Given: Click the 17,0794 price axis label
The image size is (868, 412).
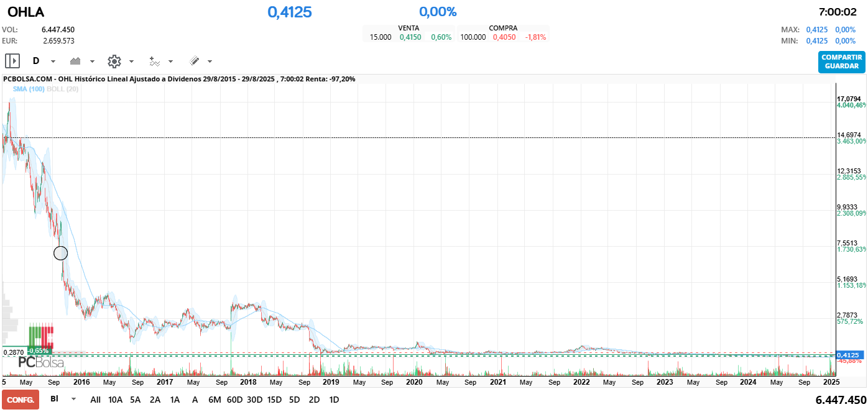Looking at the screenshot, I should click(x=849, y=99).
